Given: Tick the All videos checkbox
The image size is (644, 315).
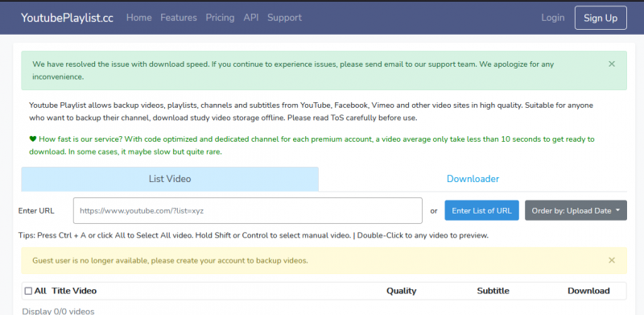Looking at the screenshot, I should pos(28,291).
